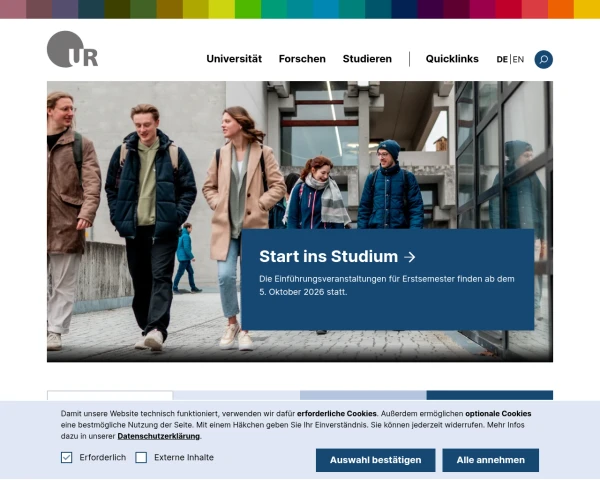Enable the Externe Inhalte checkbox
600x480 pixels.
click(141, 457)
